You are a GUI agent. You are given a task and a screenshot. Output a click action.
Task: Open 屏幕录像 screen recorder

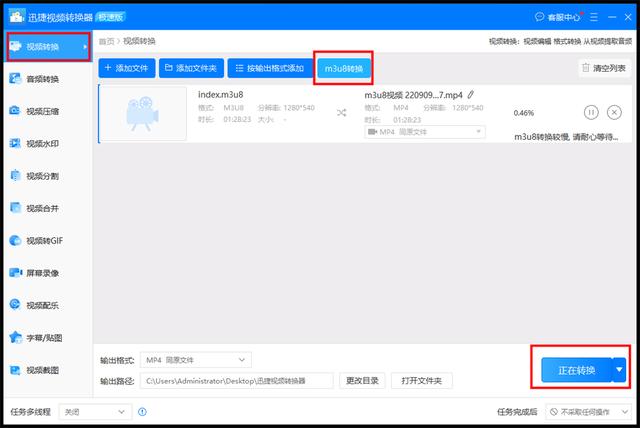coord(42,272)
